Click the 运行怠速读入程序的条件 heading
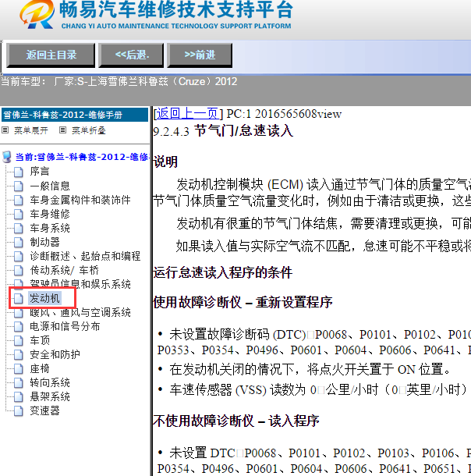This screenshot has width=471, height=476. (x=223, y=272)
